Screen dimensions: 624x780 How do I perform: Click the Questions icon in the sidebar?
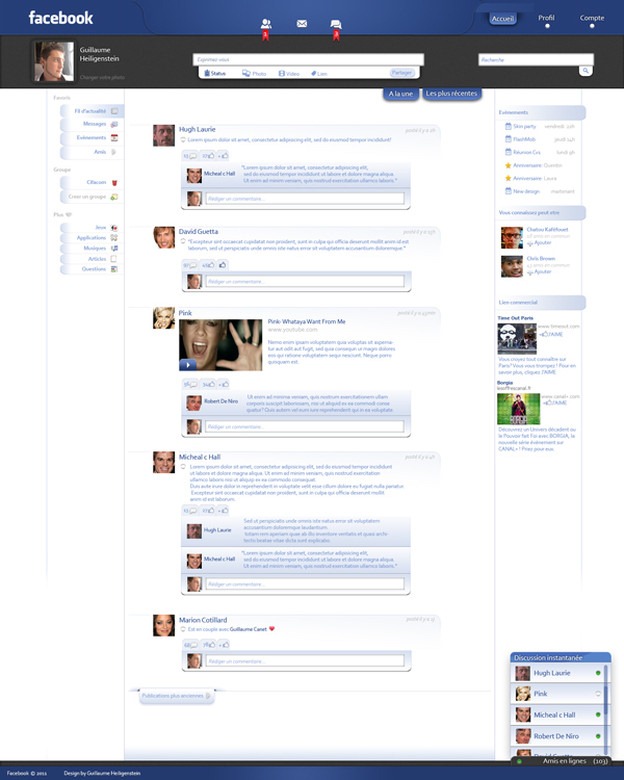click(114, 269)
